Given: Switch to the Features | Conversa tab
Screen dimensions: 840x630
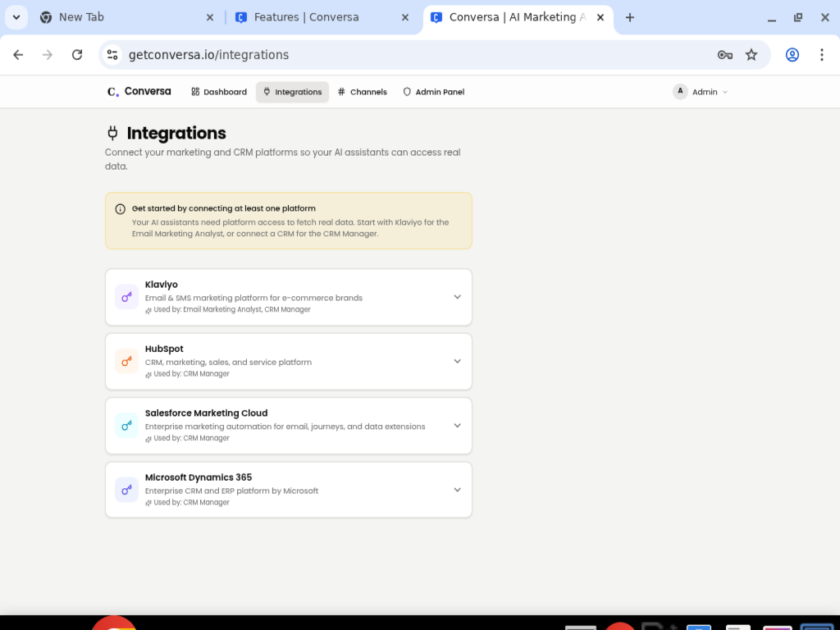Looking at the screenshot, I should pos(322,18).
